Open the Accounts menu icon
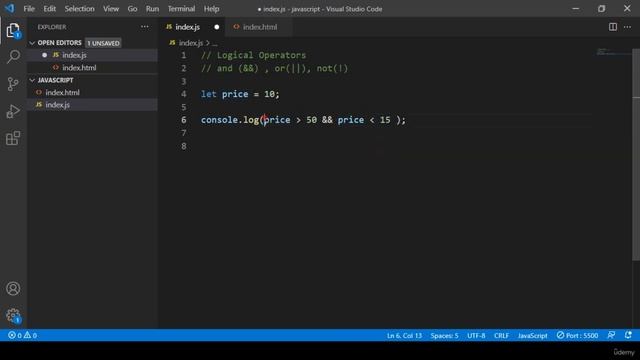This screenshot has width=640, height=360. [13, 289]
